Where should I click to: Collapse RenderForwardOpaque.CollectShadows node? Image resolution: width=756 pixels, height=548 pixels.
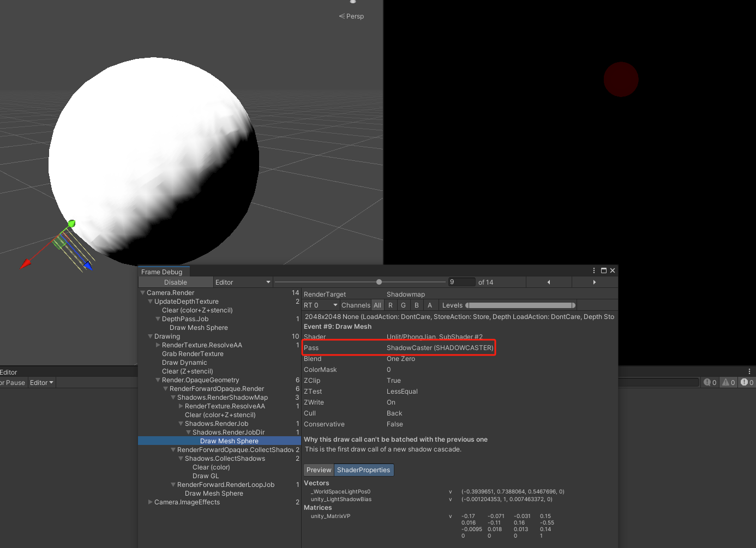click(173, 450)
